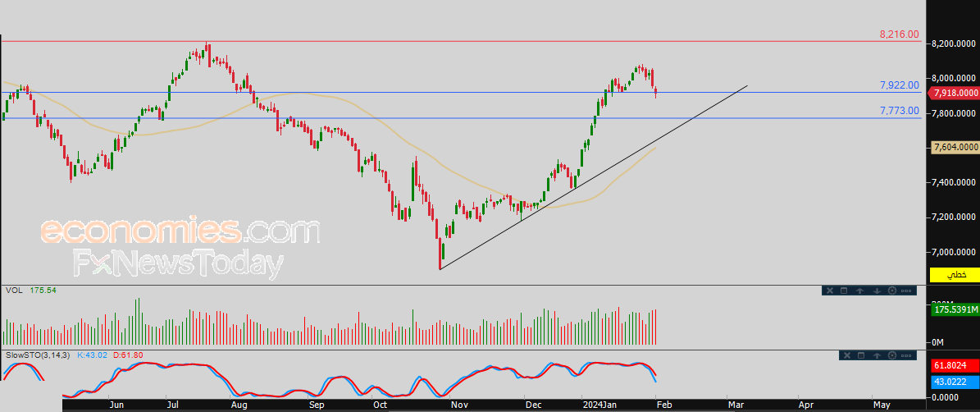Click the 7,604.0000 moving average price tag
The width and height of the screenshot is (980, 412).
(955, 147)
